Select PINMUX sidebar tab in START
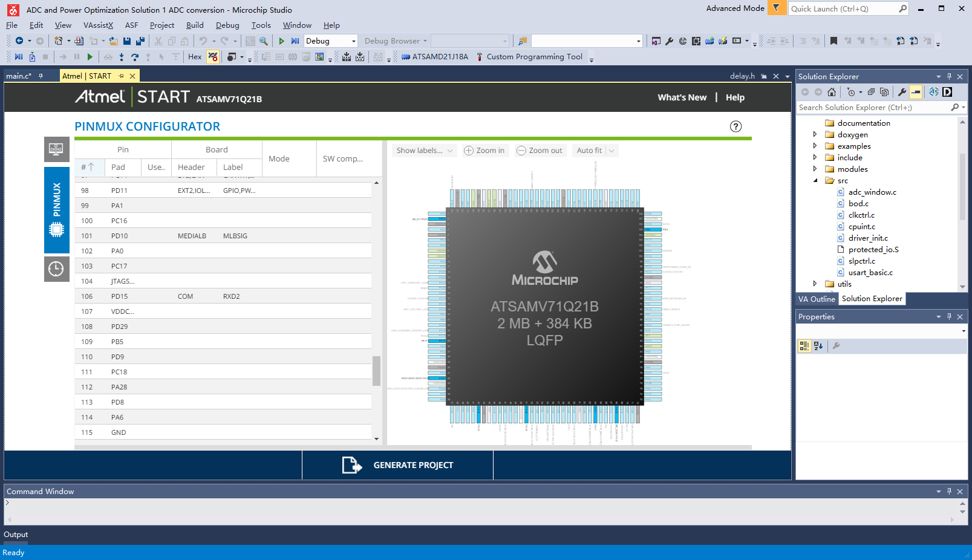Image resolution: width=972 pixels, height=560 pixels. tap(56, 210)
